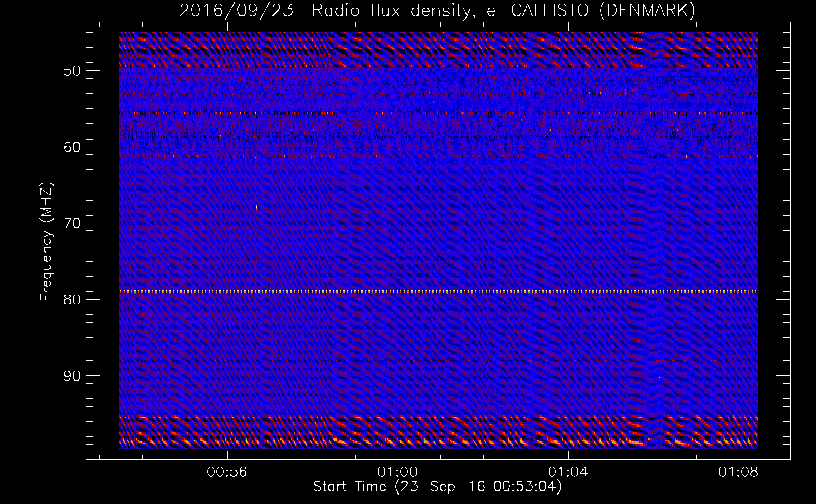The image size is (816, 504).
Task: Click the 01:08 time tick label
Action: pos(738,472)
